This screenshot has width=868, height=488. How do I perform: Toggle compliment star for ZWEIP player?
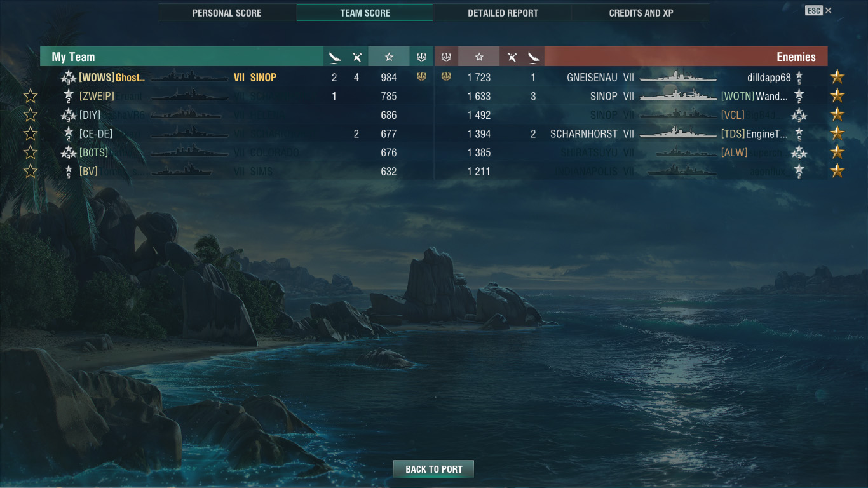[x=31, y=96]
